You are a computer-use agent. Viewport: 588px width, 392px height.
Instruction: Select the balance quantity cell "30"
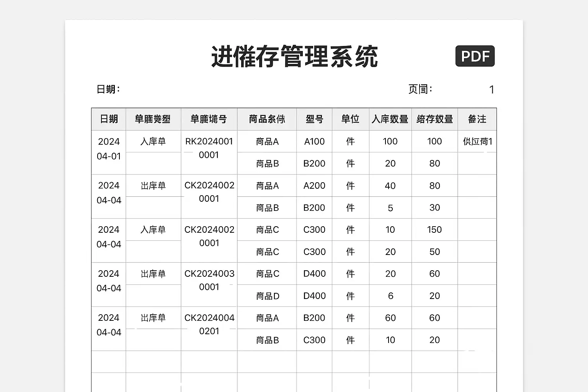[434, 207]
